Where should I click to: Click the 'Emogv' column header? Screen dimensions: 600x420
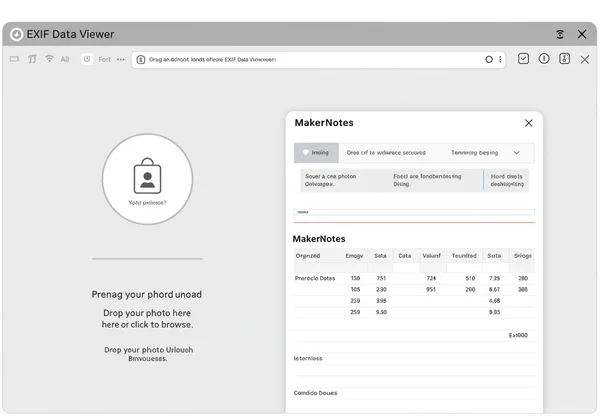point(354,256)
